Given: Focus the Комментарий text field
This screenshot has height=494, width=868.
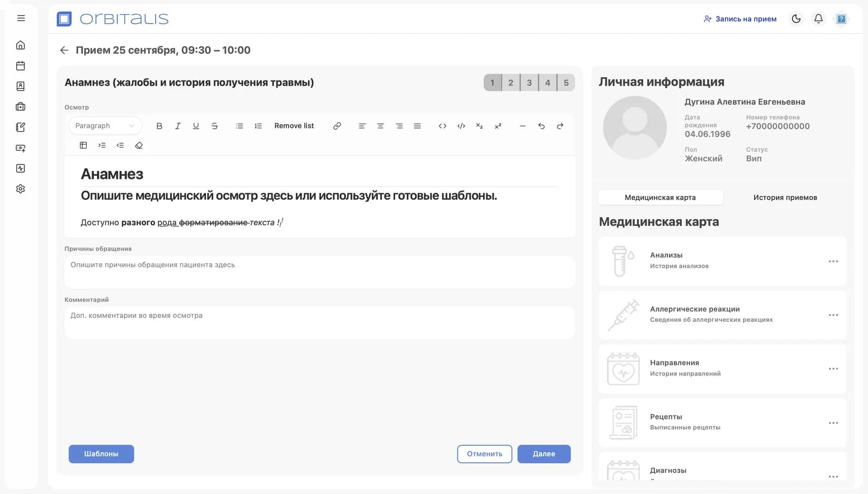Looking at the screenshot, I should point(320,323).
